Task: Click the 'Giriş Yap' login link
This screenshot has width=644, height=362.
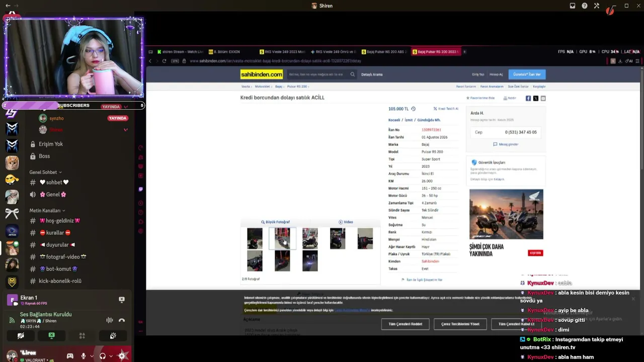Action: pyautogui.click(x=478, y=74)
